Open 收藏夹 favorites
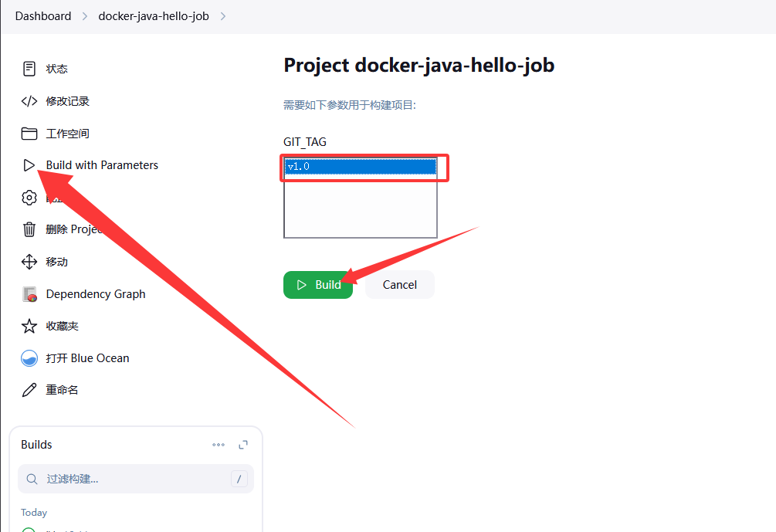Screen dimensions: 776x532 click(63, 326)
